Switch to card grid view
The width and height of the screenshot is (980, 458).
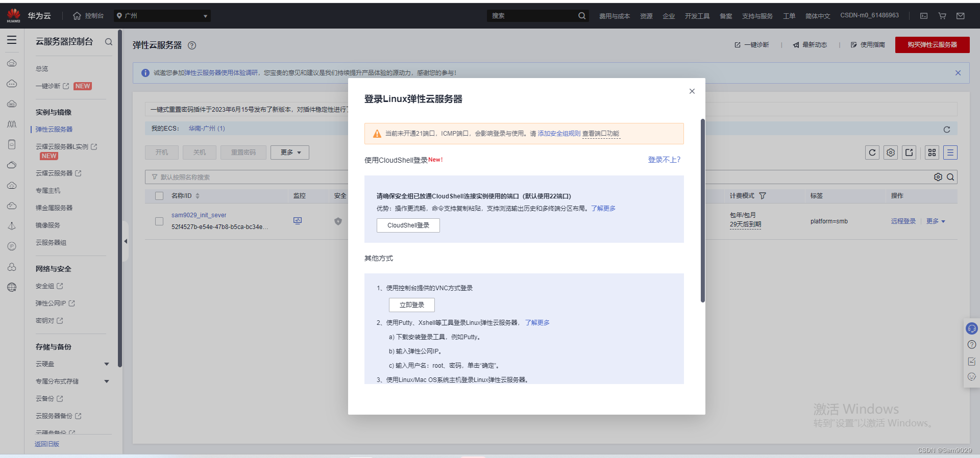932,152
